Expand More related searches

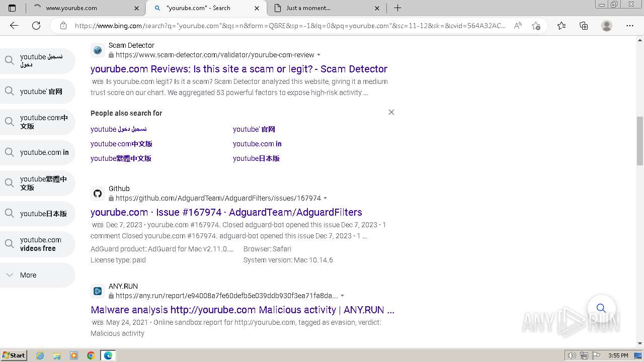(38, 275)
